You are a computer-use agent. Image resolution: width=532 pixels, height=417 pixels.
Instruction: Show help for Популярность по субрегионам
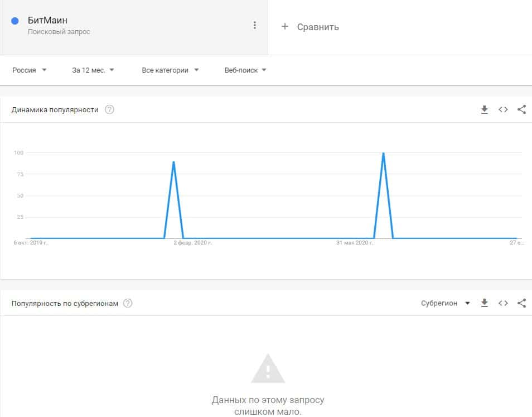pos(128,303)
